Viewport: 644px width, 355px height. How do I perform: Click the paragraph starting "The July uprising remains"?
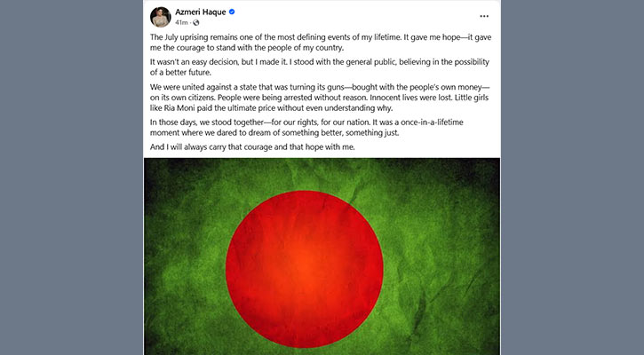coord(321,43)
